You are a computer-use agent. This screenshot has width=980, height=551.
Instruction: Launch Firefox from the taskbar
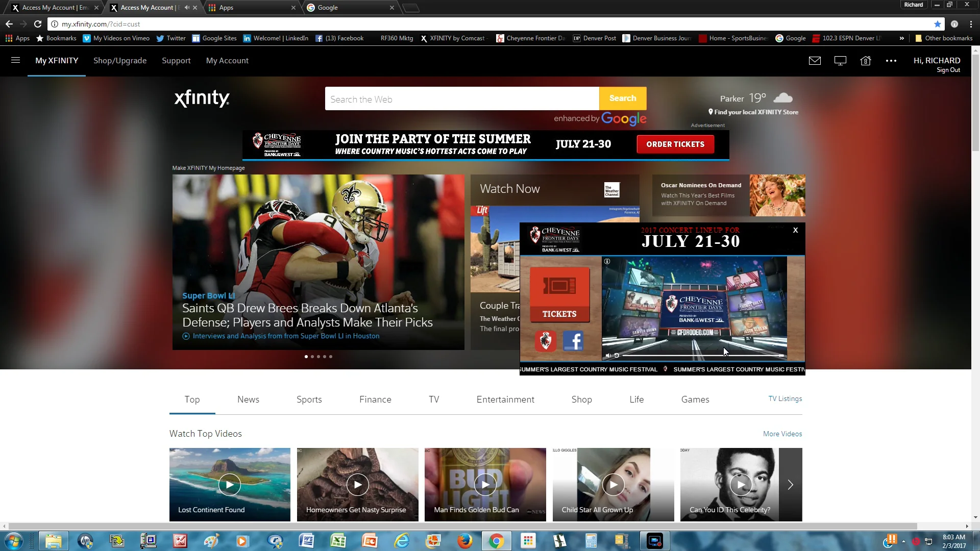[x=465, y=540]
